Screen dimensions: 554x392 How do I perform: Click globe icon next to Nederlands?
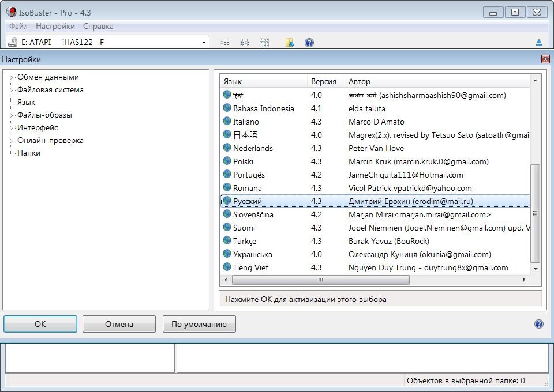(227, 148)
